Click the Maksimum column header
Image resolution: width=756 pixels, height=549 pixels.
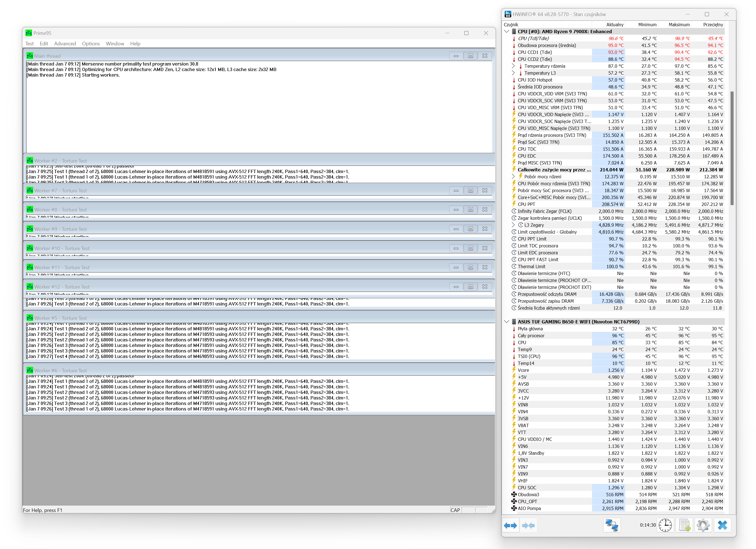pyautogui.click(x=679, y=25)
